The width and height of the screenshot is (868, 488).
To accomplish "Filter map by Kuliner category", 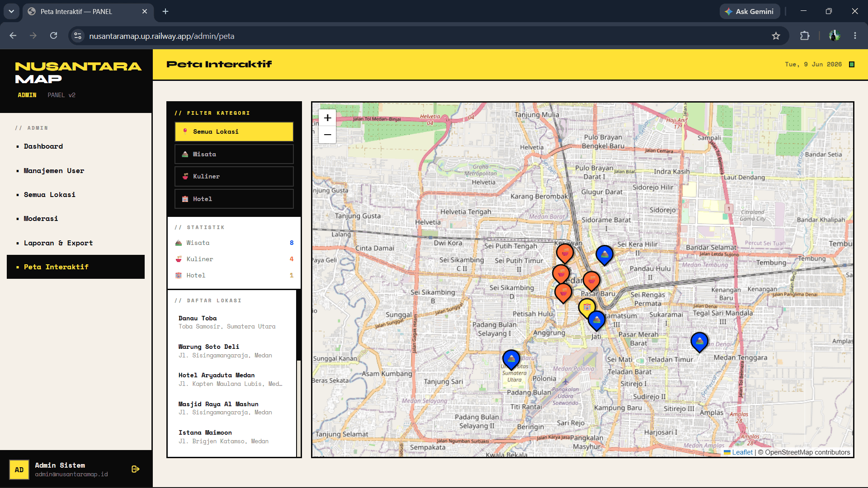I will [x=234, y=176].
